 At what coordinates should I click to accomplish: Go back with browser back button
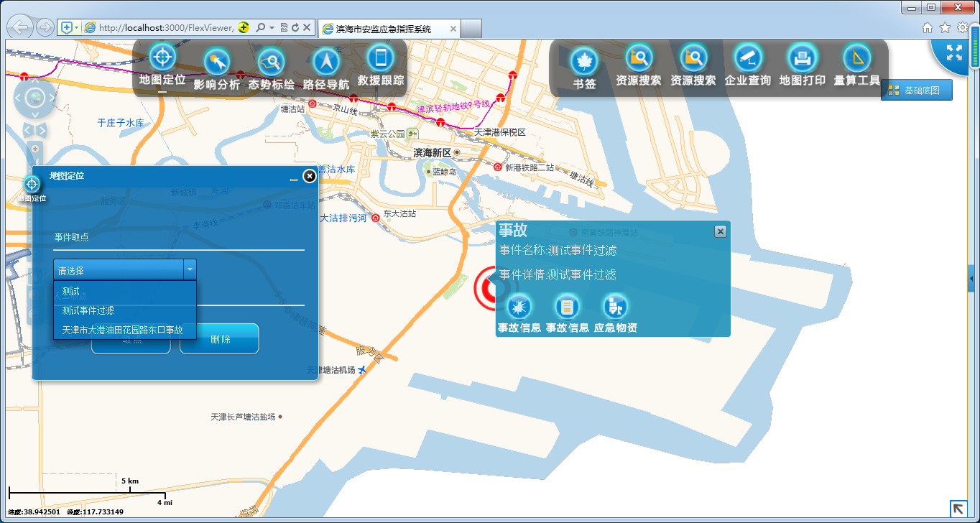(x=19, y=27)
